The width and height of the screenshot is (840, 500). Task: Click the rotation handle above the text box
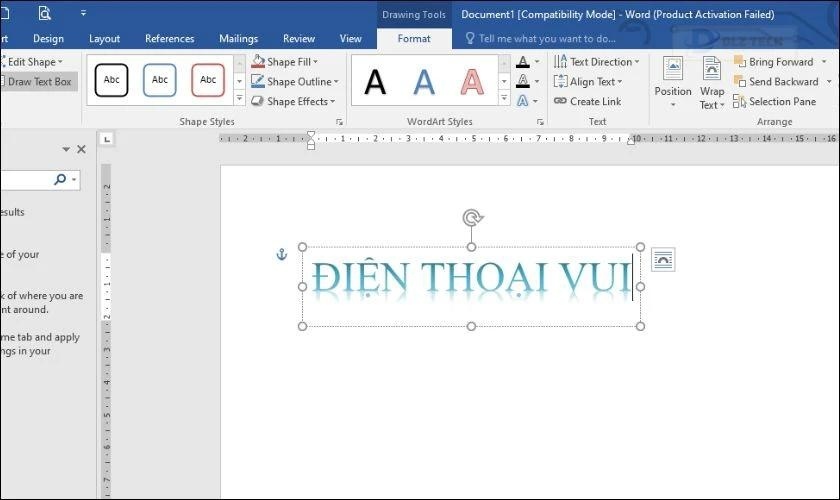point(472,218)
